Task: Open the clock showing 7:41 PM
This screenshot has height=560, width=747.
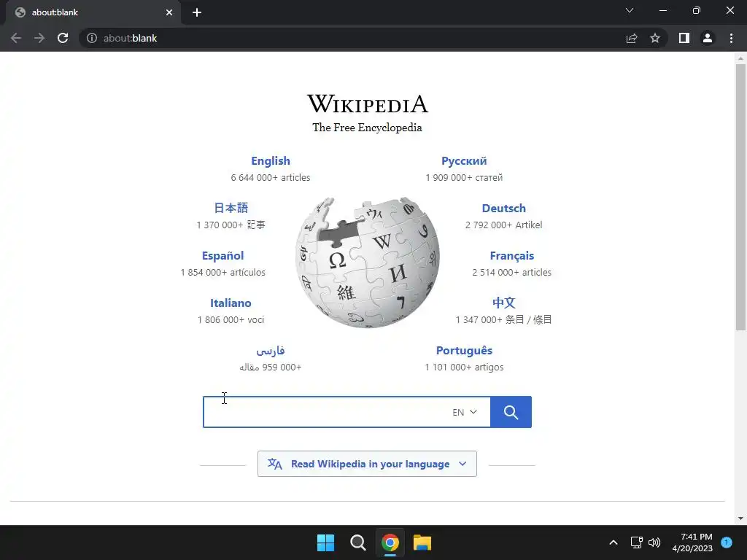Action: (692, 542)
